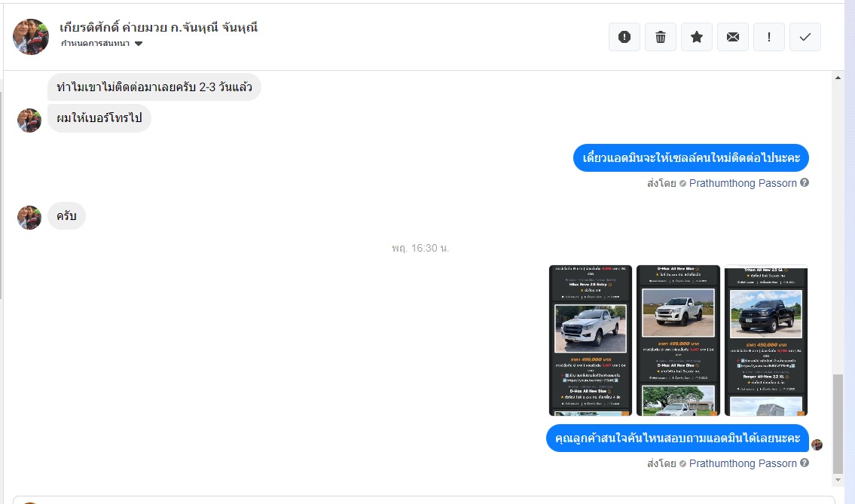Mark conversation unread with envelope icon

(x=733, y=37)
